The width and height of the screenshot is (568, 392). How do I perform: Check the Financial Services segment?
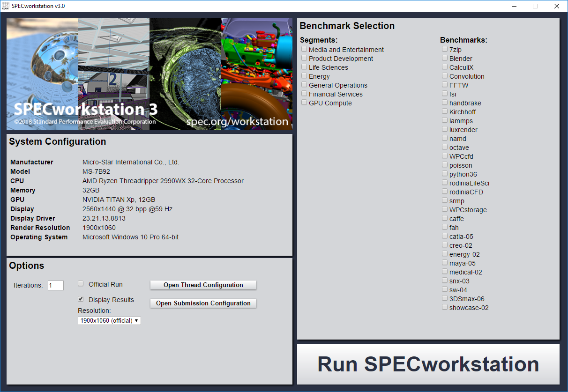[x=304, y=93]
